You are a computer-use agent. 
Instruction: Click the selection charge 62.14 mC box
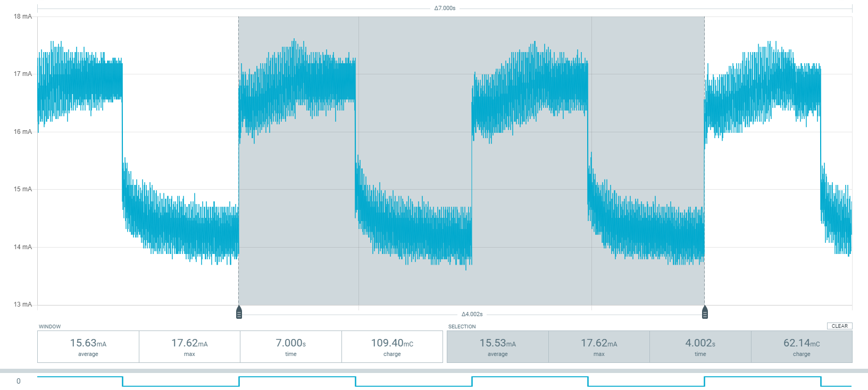pyautogui.click(x=802, y=347)
